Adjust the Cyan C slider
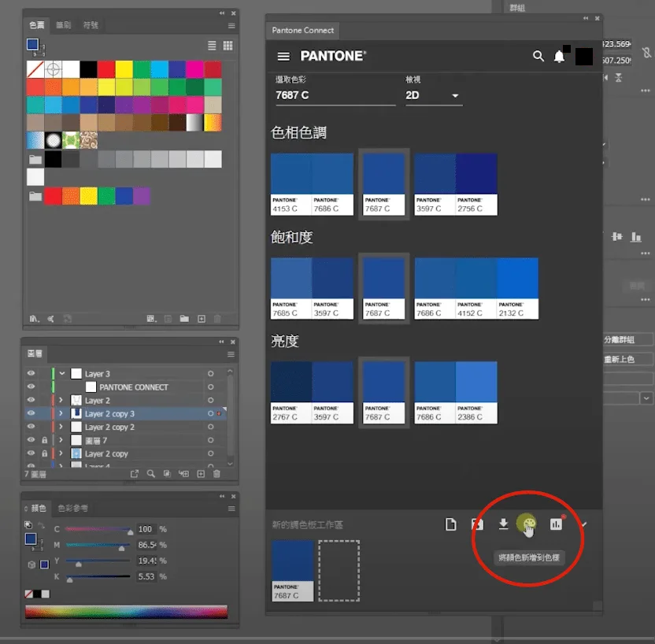 click(98, 529)
